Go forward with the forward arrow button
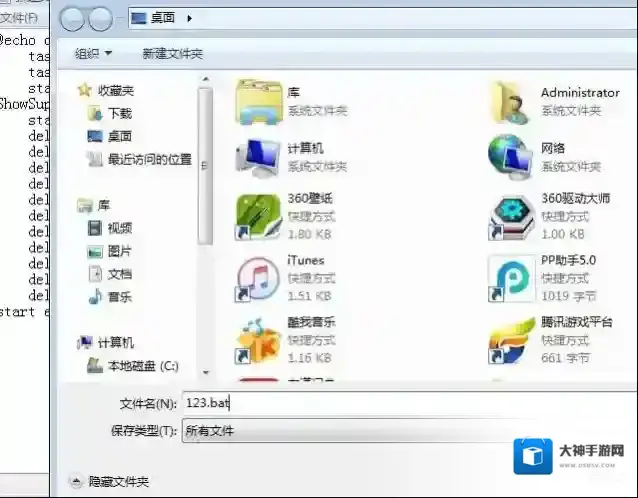Viewport: 638px width, 498px height. (100, 19)
